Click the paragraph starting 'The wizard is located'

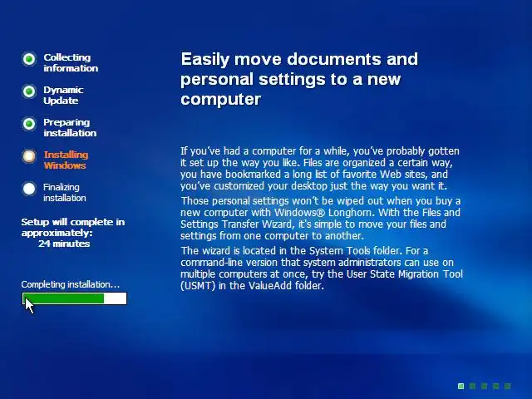(x=322, y=268)
